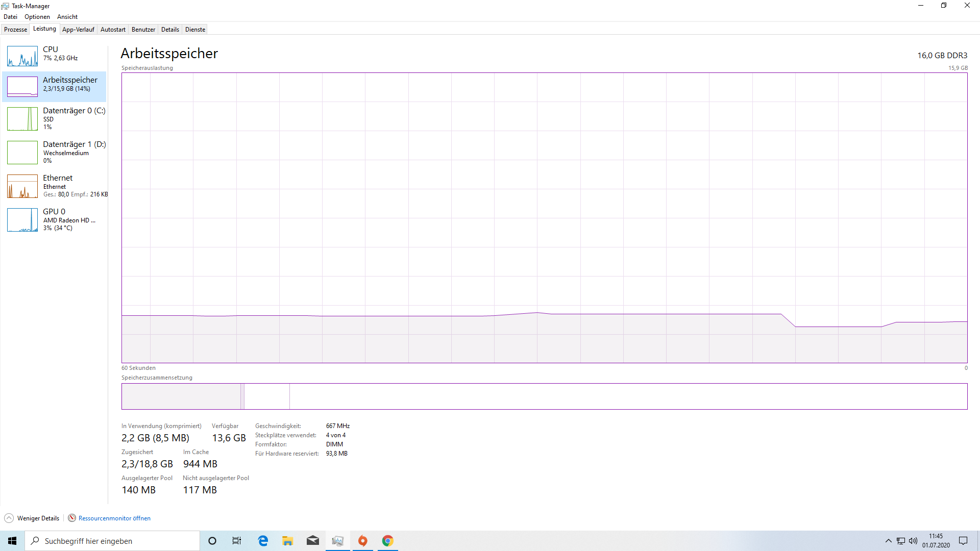Open the Datei menu
Image resolution: width=980 pixels, height=551 pixels.
coord(10,17)
